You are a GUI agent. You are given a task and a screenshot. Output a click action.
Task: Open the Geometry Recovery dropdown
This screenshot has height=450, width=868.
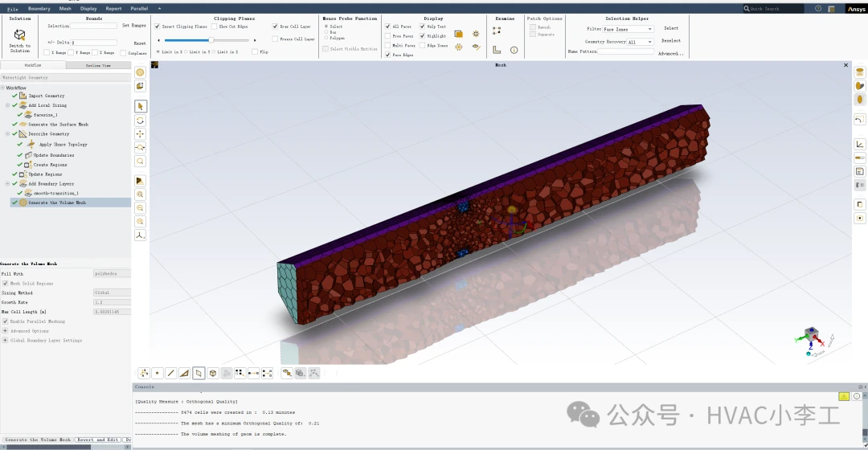tap(641, 42)
